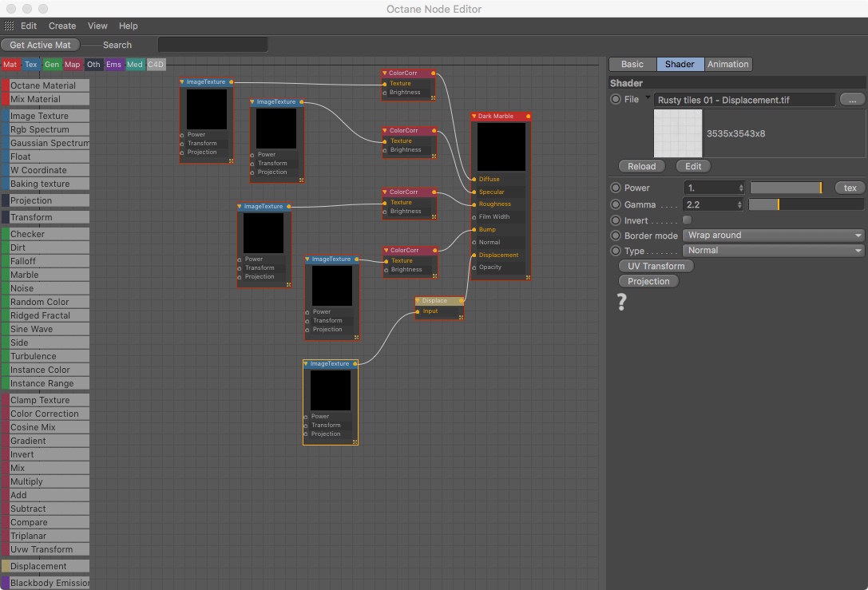Select Image Texture in node list

(46, 116)
